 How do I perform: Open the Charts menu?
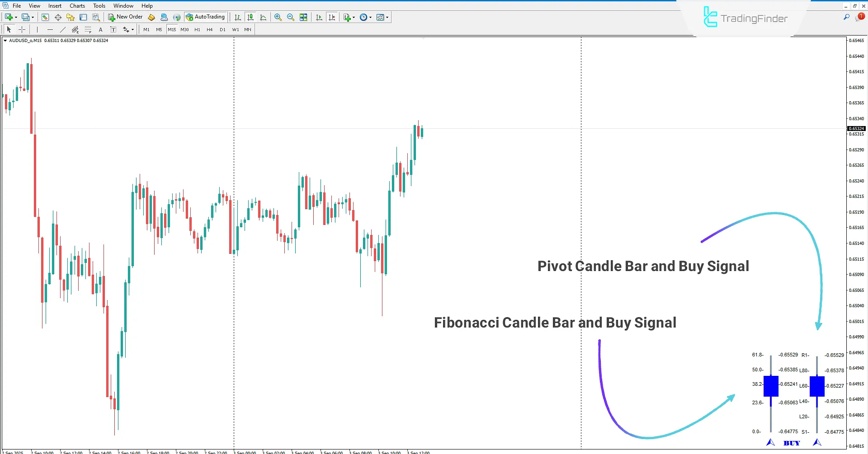(x=77, y=6)
